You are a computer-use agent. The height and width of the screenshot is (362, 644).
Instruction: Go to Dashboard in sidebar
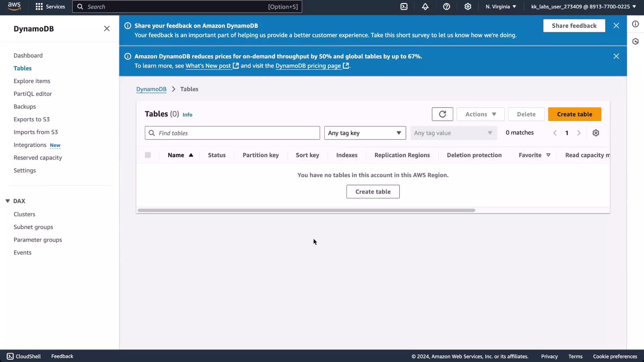coord(28,56)
